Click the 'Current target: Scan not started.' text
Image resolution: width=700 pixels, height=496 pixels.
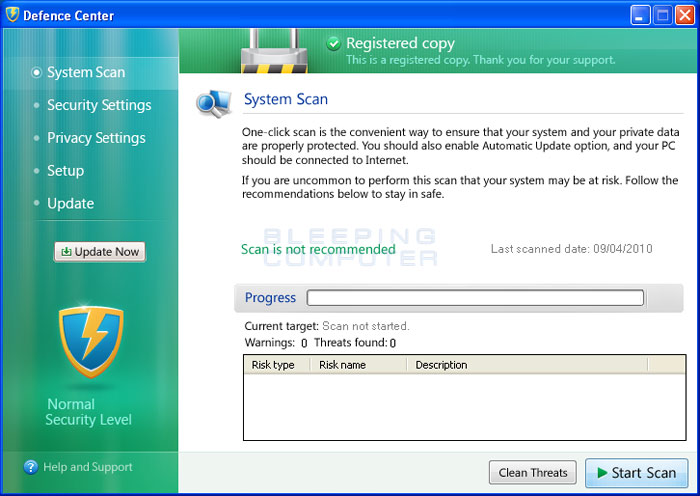click(x=327, y=326)
